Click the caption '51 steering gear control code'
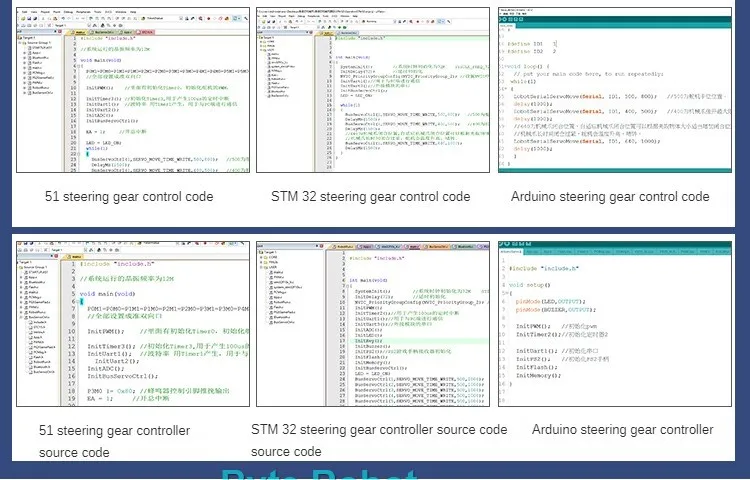The image size is (750, 480). pyautogui.click(x=129, y=196)
